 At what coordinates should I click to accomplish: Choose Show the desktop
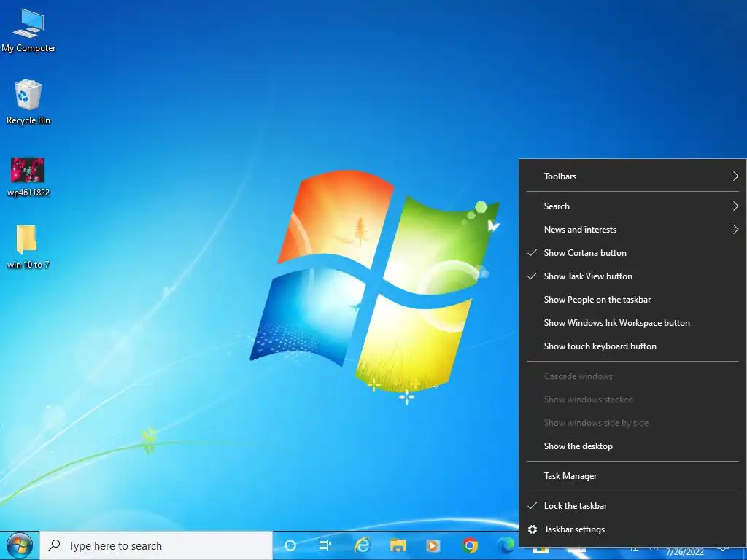(632, 446)
